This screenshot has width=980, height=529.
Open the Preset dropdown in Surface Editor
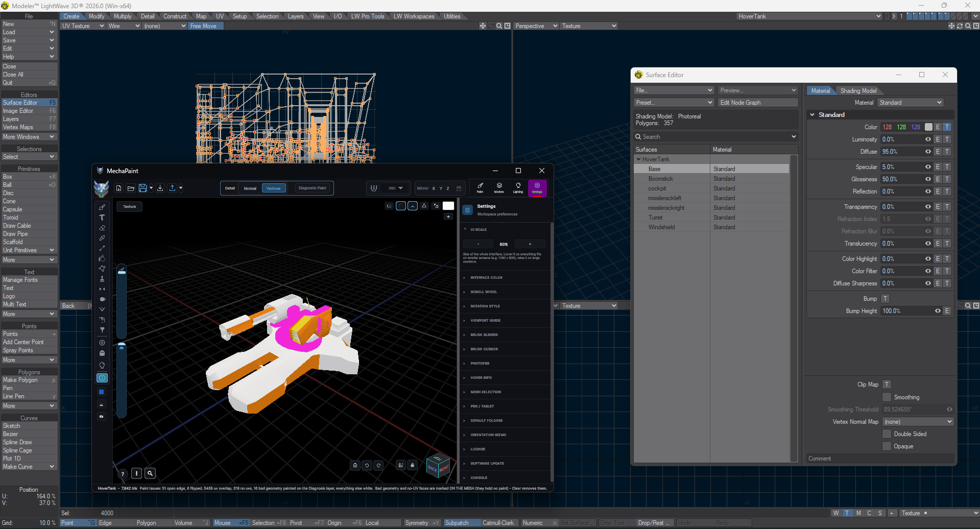click(674, 103)
